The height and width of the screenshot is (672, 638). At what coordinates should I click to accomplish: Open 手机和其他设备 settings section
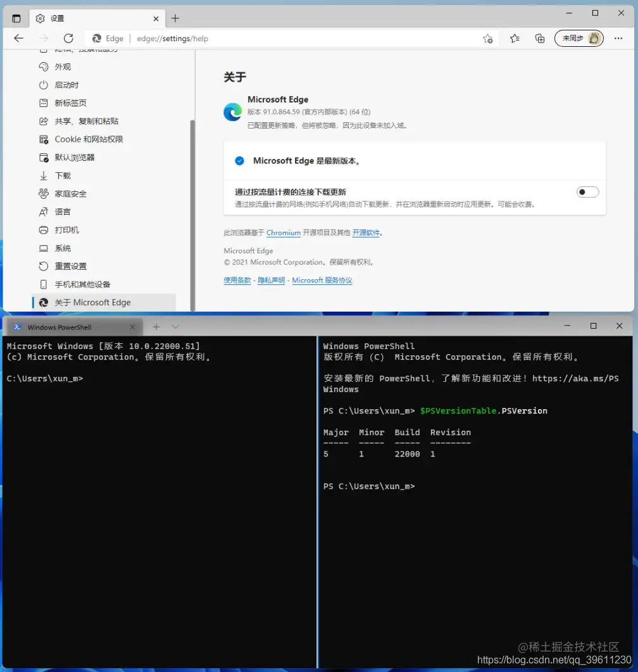coord(104,284)
